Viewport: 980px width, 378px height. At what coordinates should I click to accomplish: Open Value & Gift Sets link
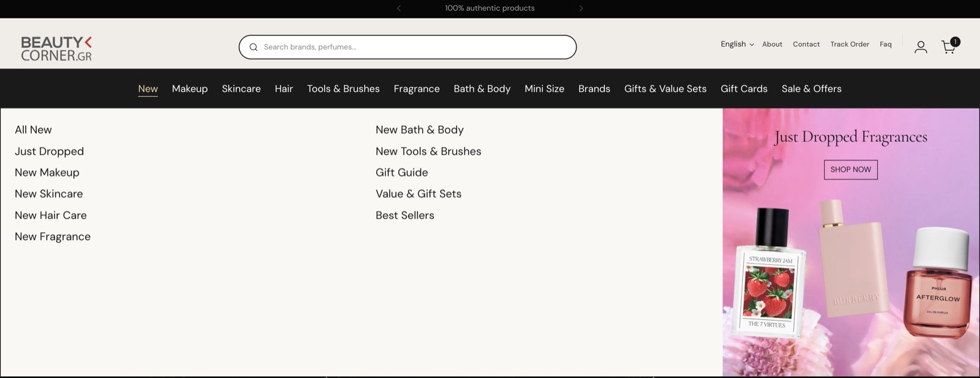418,194
